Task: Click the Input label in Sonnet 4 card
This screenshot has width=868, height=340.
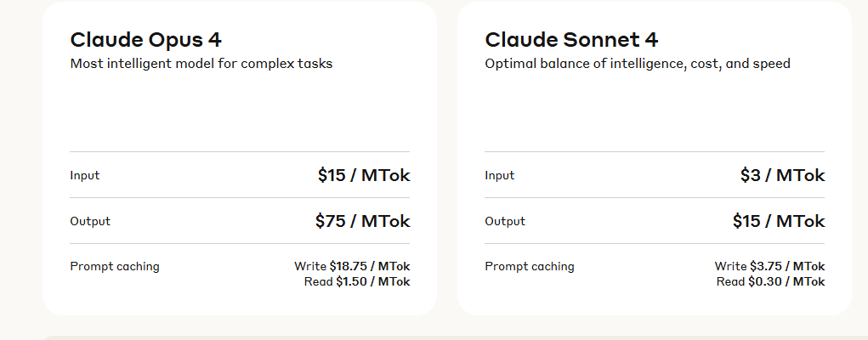Action: (500, 176)
